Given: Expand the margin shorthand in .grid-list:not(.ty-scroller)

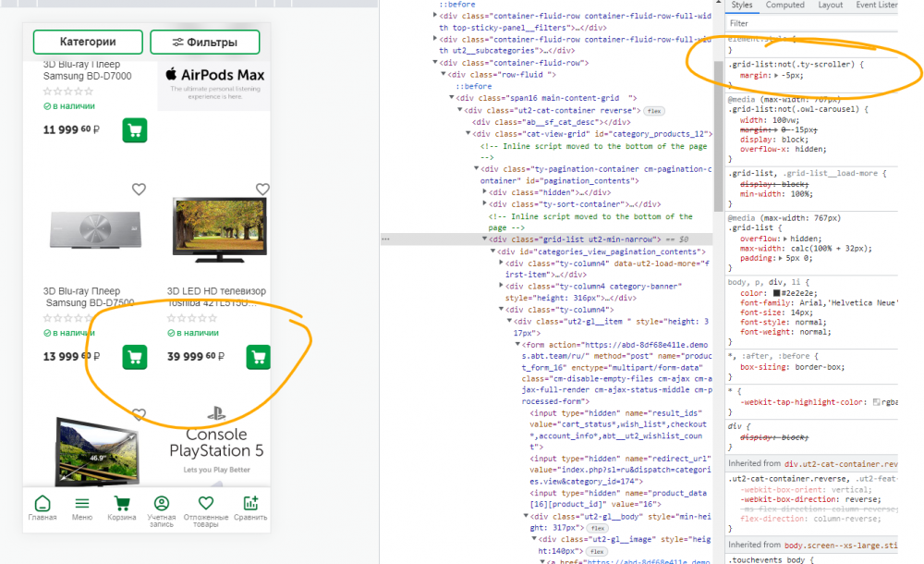Looking at the screenshot, I should click(776, 75).
